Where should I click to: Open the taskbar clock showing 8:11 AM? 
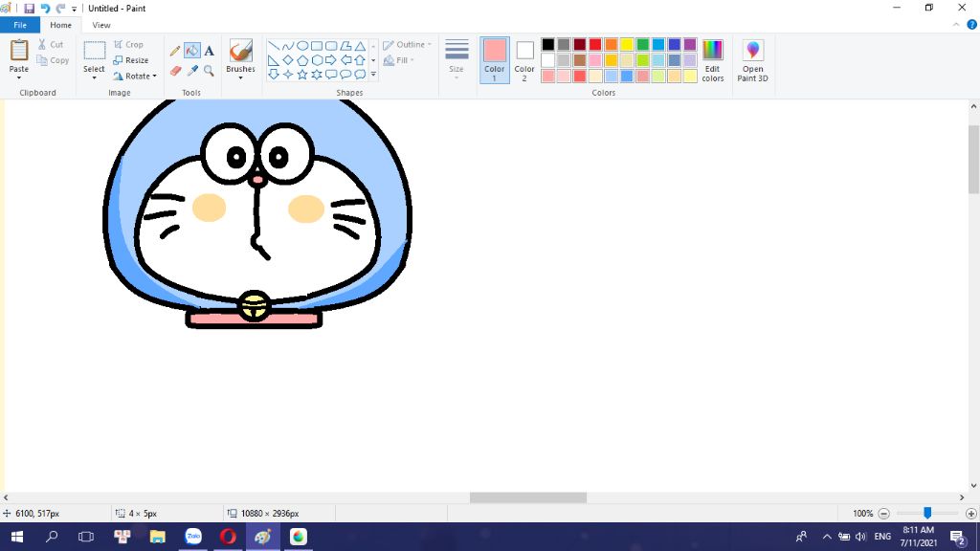[918, 537]
